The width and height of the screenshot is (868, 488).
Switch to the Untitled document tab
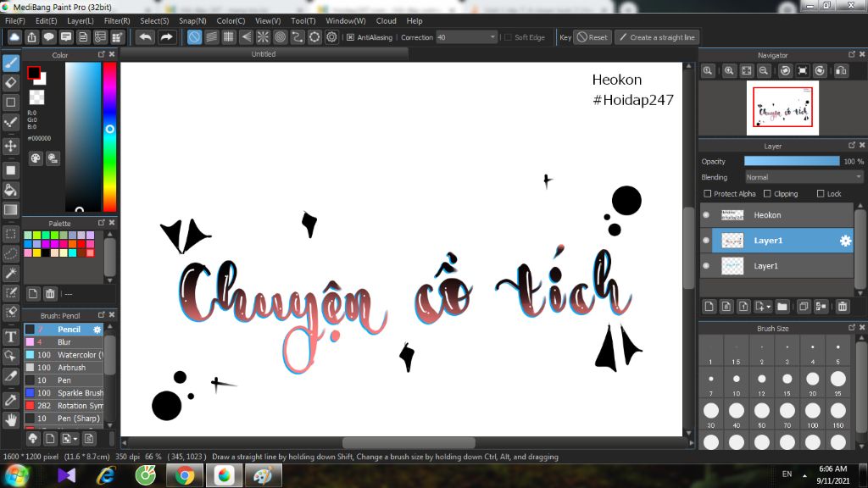[264, 54]
